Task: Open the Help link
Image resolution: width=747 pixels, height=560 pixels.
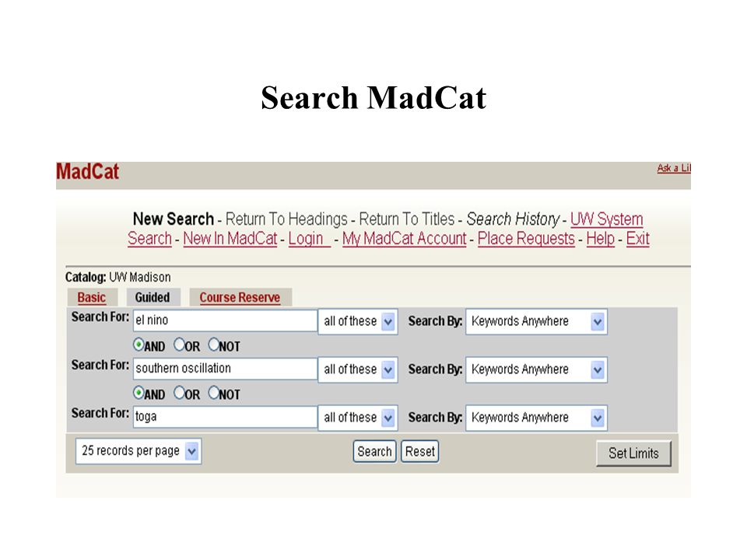Action: coord(600,239)
